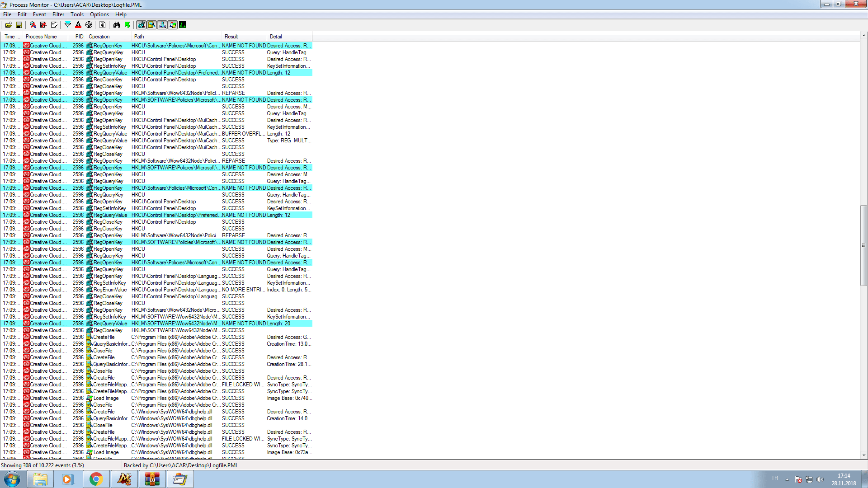Click the green Jump To arrow icon
868x488 pixels.
coord(127,25)
